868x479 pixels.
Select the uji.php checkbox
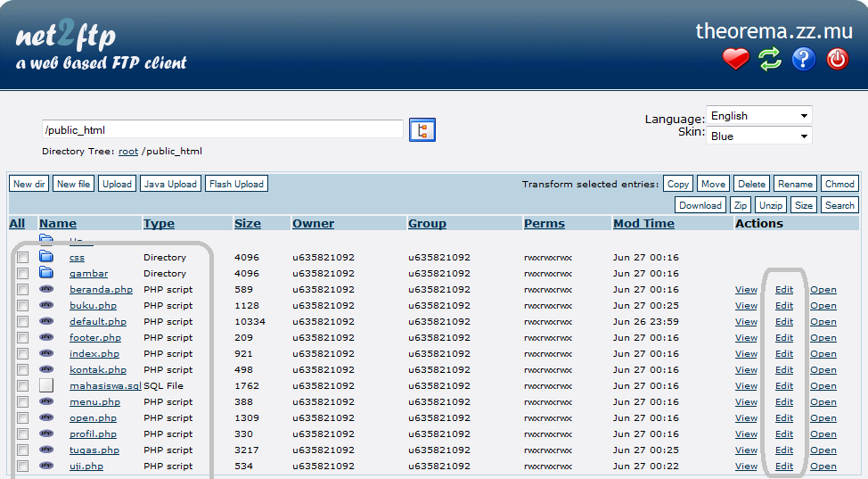[x=22, y=467]
